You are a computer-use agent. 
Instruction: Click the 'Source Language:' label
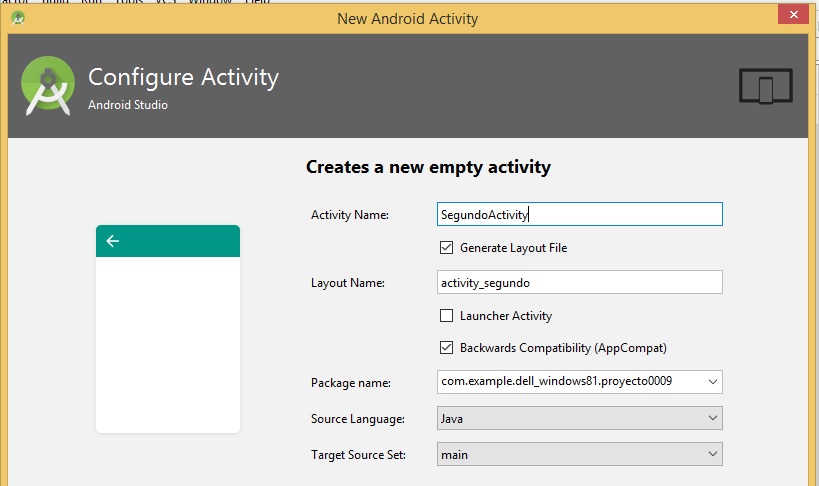356,418
